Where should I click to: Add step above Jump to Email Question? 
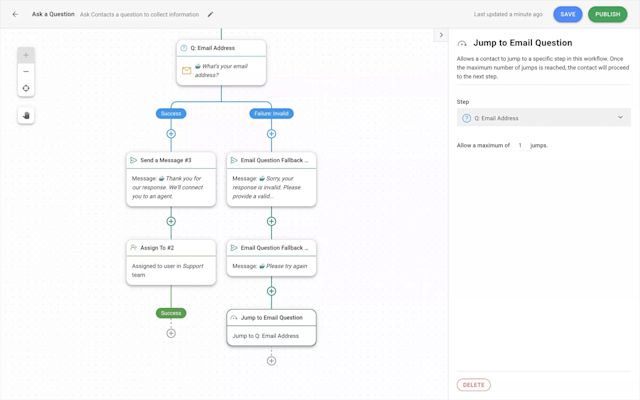click(x=271, y=291)
